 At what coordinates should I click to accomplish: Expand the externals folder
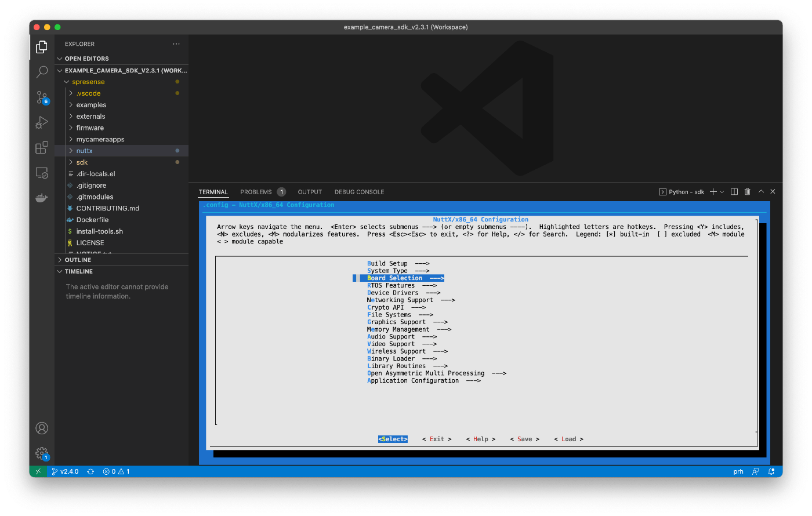click(x=122, y=117)
